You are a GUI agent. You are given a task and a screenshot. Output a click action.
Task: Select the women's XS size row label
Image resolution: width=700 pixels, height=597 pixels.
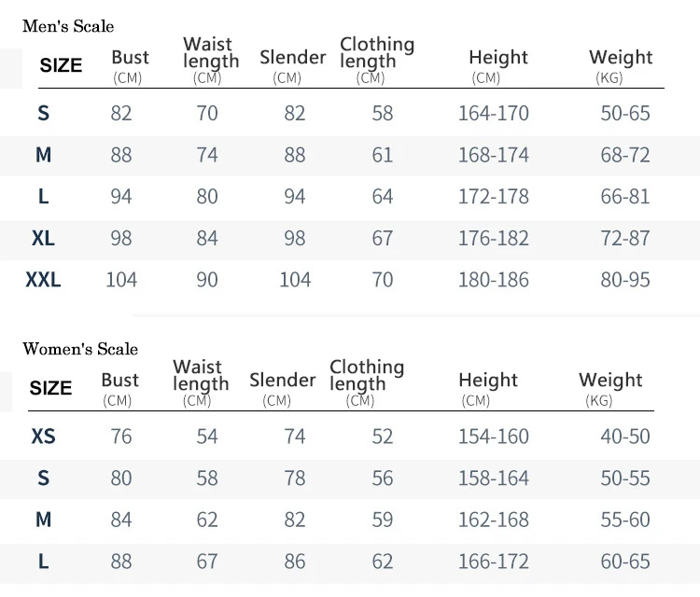click(43, 436)
